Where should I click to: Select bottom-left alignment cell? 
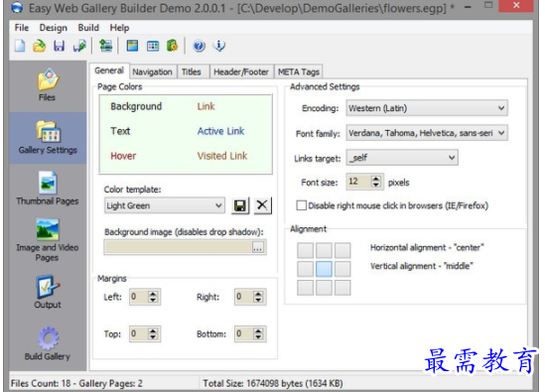pos(305,288)
